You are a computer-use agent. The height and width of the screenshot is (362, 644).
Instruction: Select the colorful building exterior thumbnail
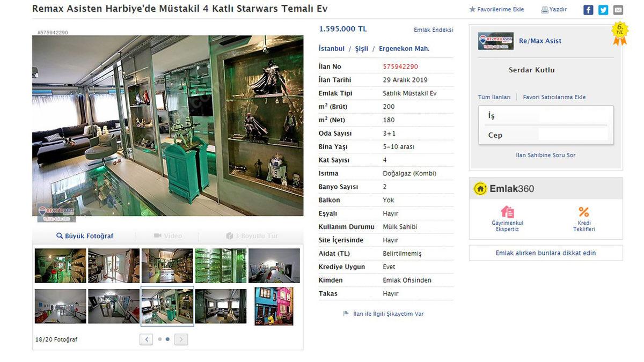[274, 306]
